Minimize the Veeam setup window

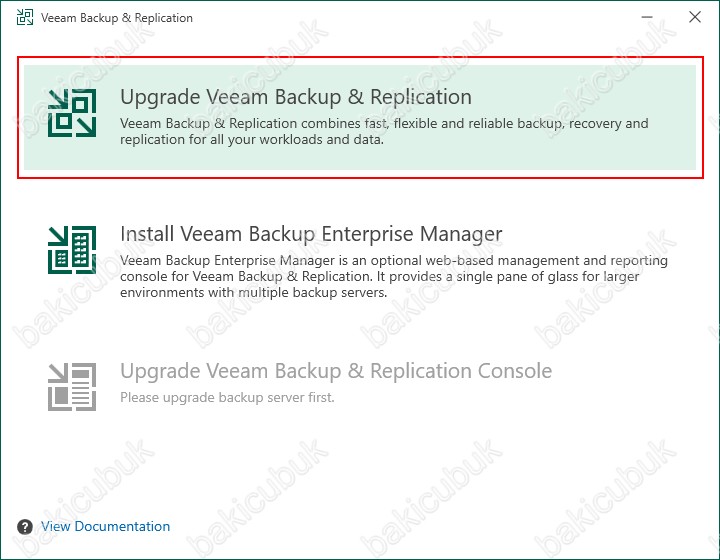[x=647, y=17]
